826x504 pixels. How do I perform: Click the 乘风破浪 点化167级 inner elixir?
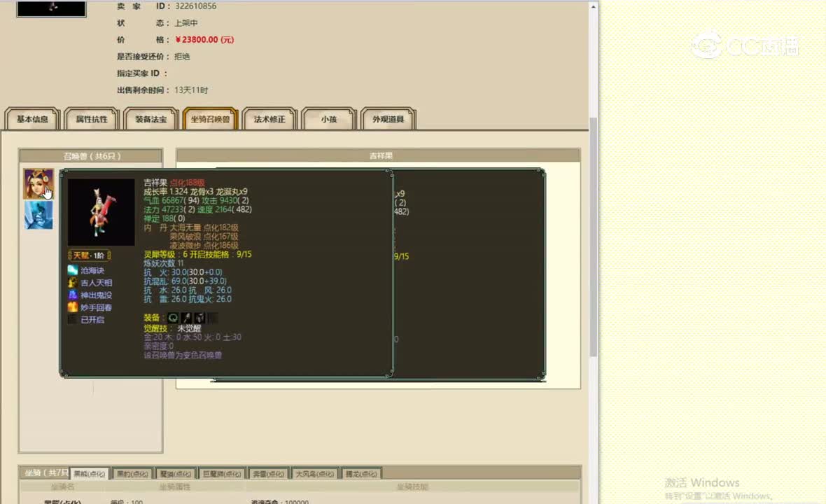click(204, 237)
